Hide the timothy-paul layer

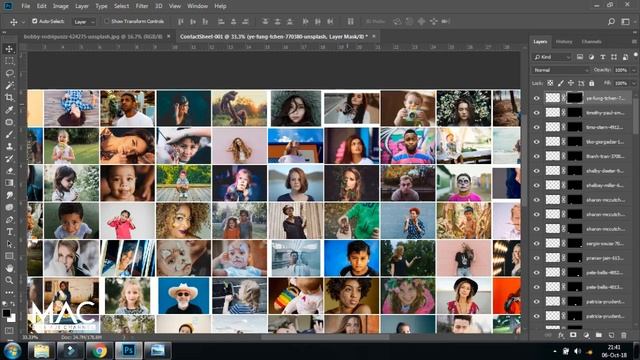tap(537, 113)
